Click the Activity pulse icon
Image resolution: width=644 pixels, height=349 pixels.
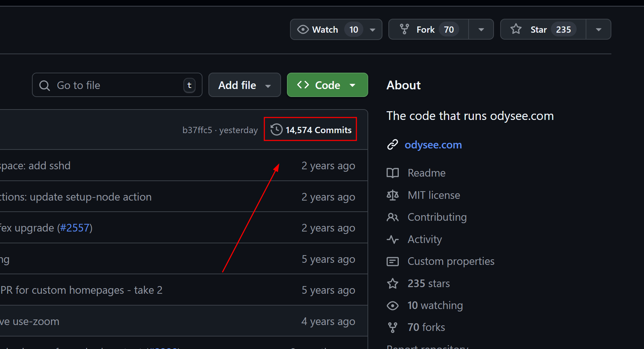[x=393, y=240]
